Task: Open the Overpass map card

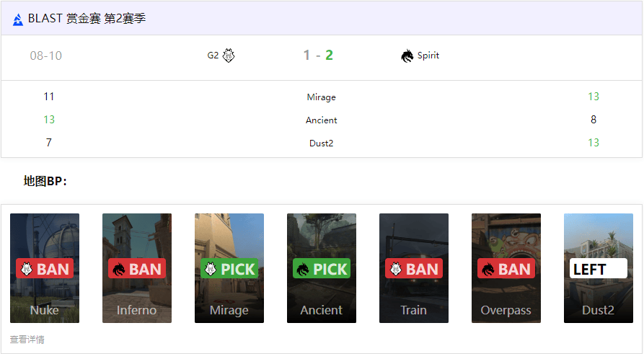Action: 506,268
